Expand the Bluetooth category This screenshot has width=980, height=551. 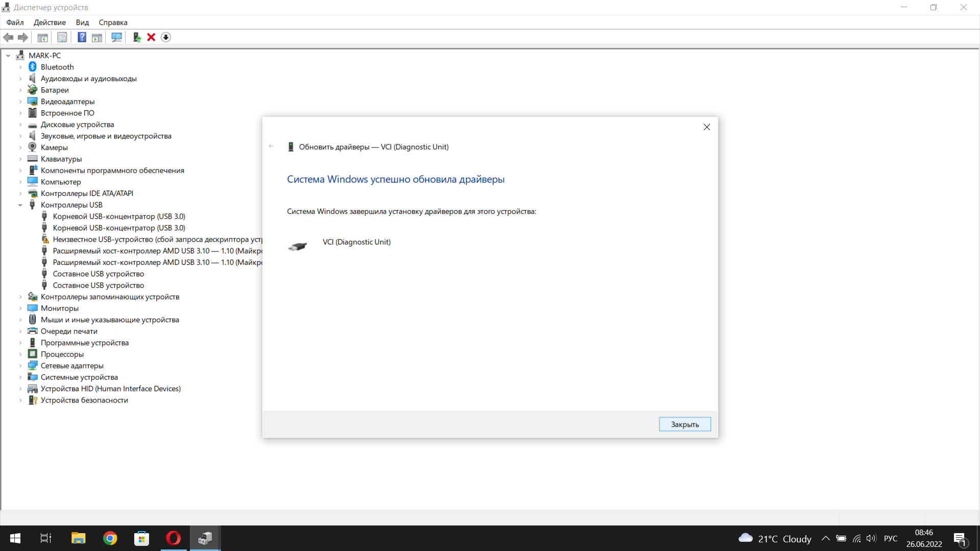tap(20, 67)
